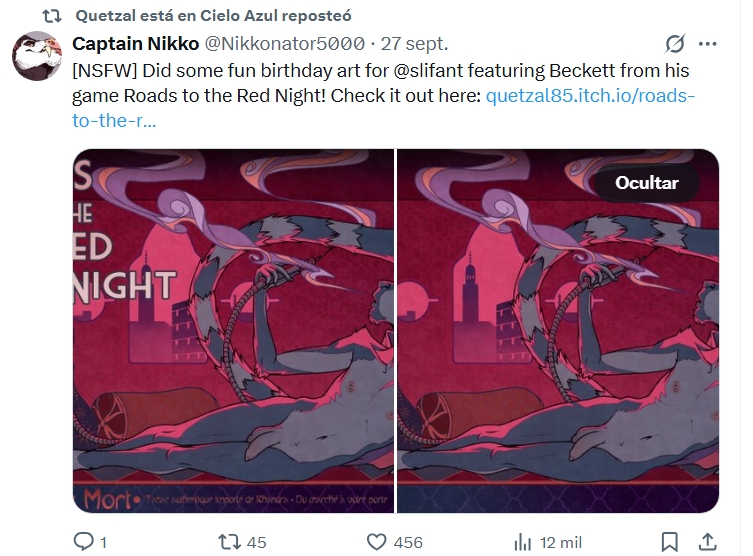Open the 27 sept. timestamp
Viewport: 753px width, 556px height.
[414, 44]
